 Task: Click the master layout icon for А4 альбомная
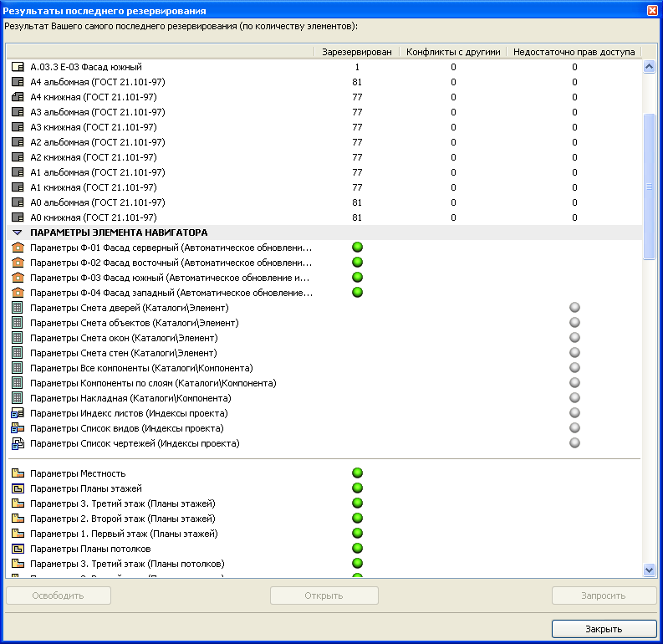pyautogui.click(x=18, y=82)
